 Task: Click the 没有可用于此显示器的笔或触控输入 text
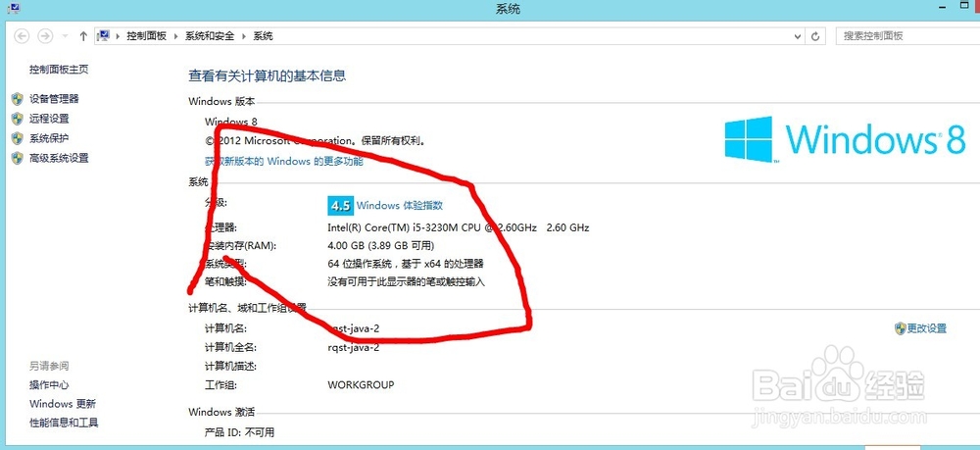click(x=407, y=282)
